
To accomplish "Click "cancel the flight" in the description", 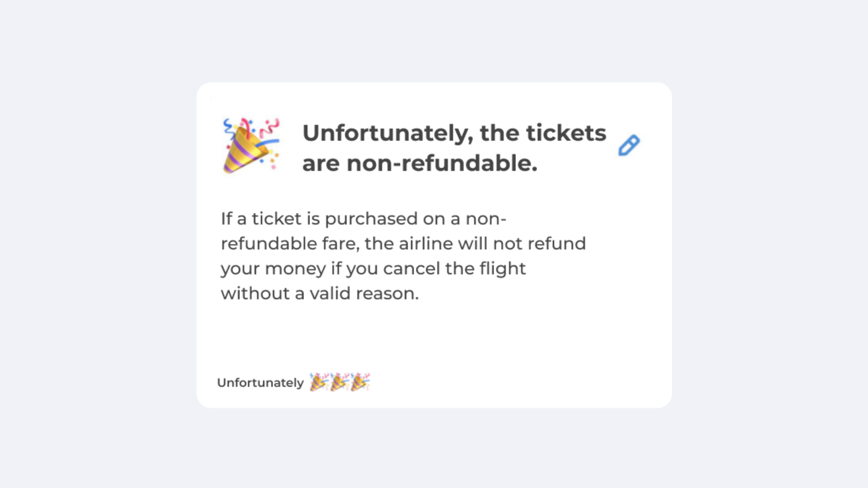I will [x=454, y=268].
